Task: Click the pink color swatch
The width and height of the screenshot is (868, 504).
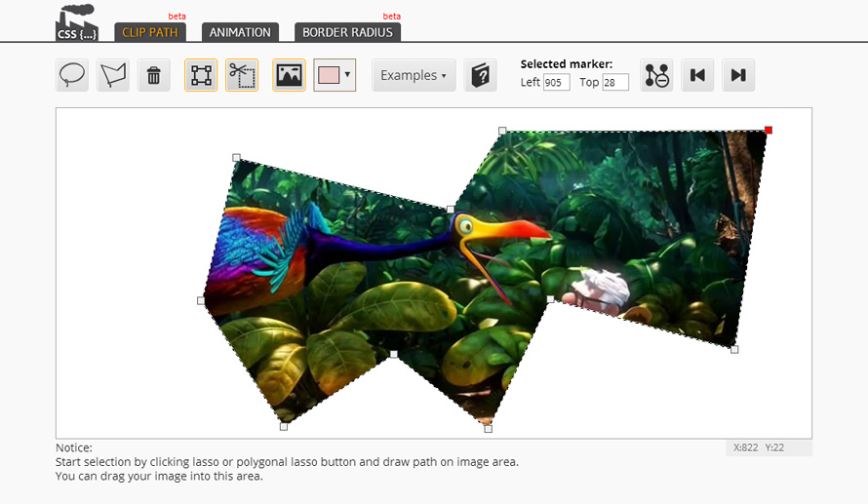Action: [329, 75]
